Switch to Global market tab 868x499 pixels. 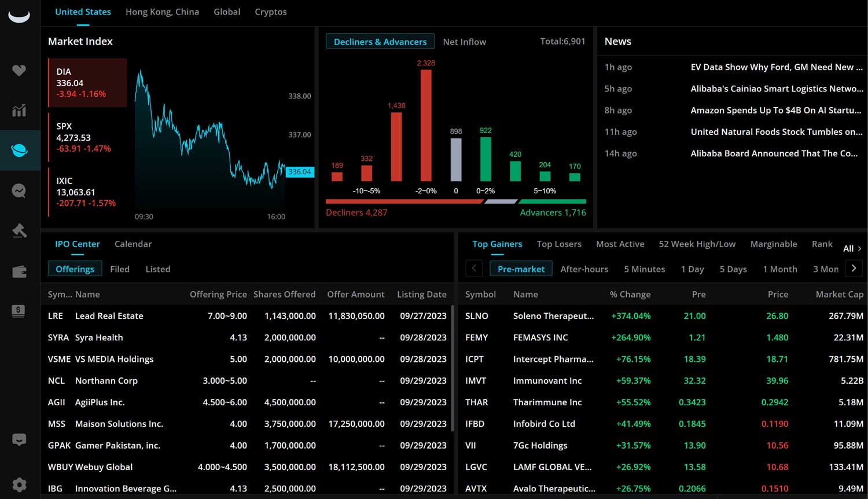click(x=227, y=12)
